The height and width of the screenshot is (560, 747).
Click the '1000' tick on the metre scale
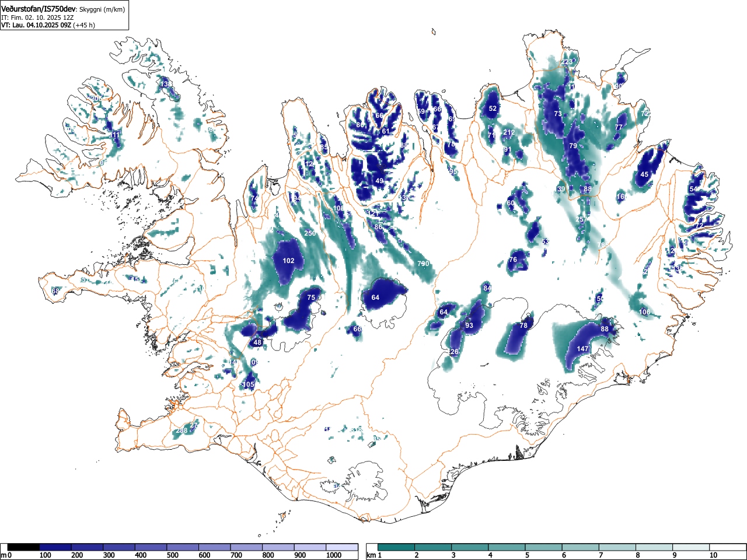(334, 555)
